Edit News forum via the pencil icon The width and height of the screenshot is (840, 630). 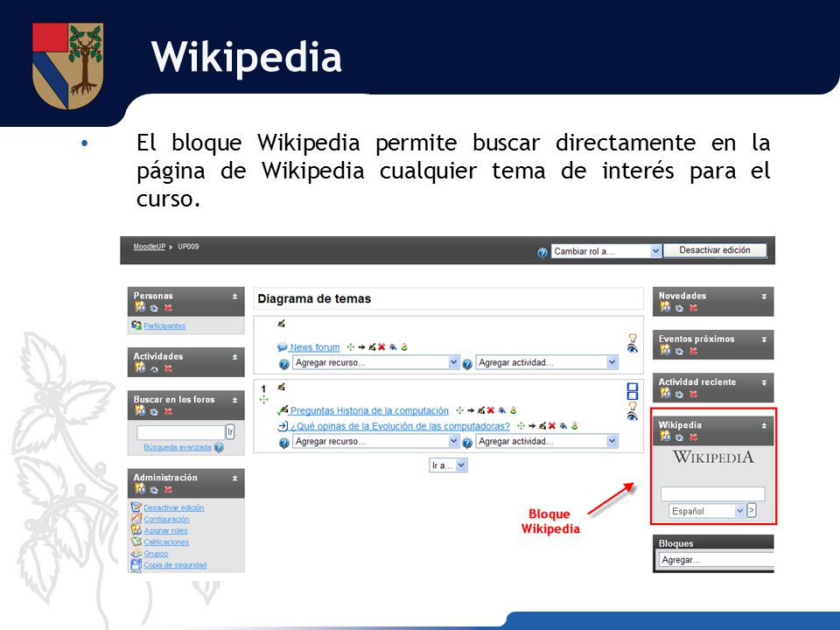pyautogui.click(x=372, y=347)
